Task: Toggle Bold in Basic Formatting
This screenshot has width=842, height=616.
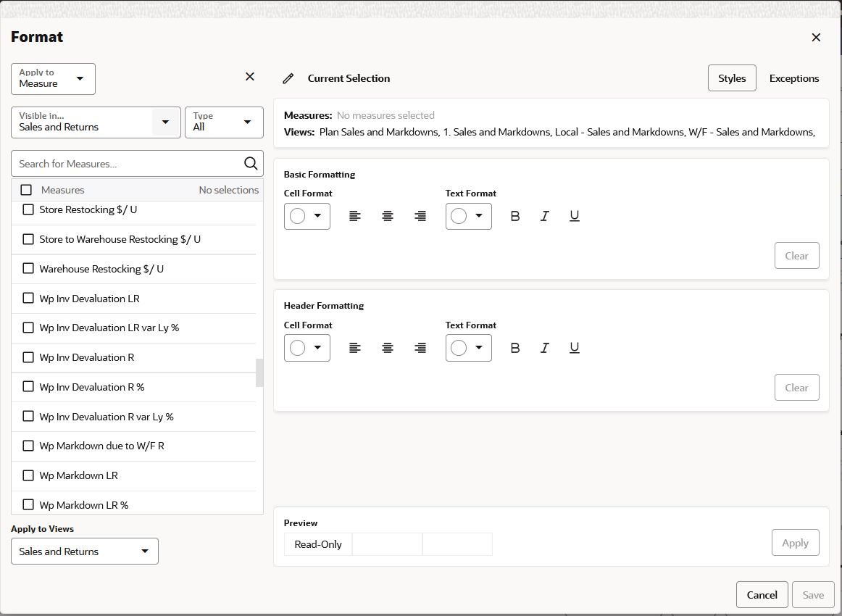Action: [514, 216]
